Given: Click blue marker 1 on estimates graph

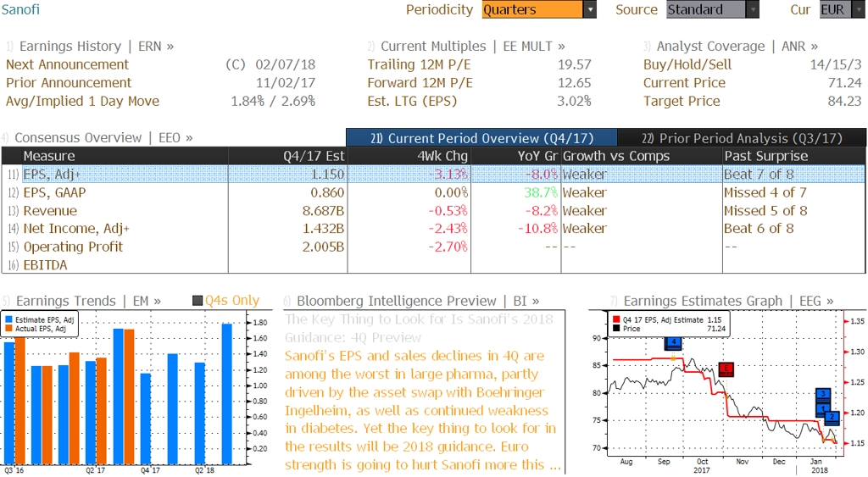Looking at the screenshot, I should click(x=822, y=408).
